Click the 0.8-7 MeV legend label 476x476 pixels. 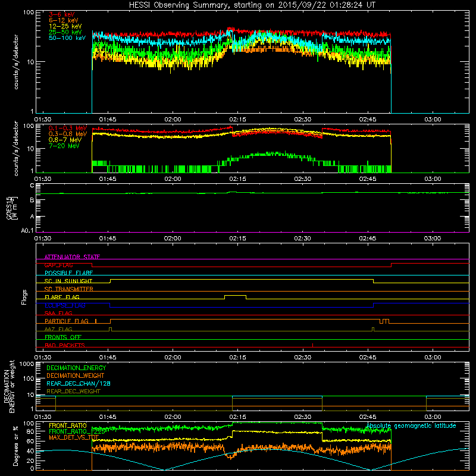tap(65, 140)
